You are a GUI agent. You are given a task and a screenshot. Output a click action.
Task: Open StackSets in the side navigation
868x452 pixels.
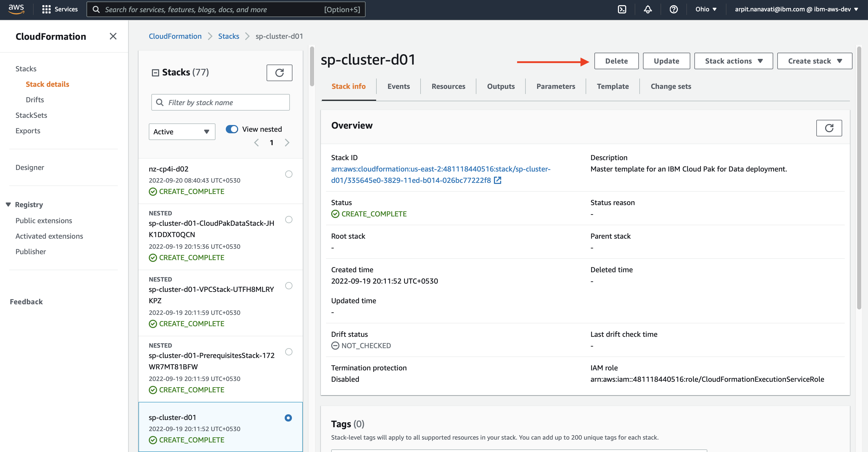[x=31, y=115]
